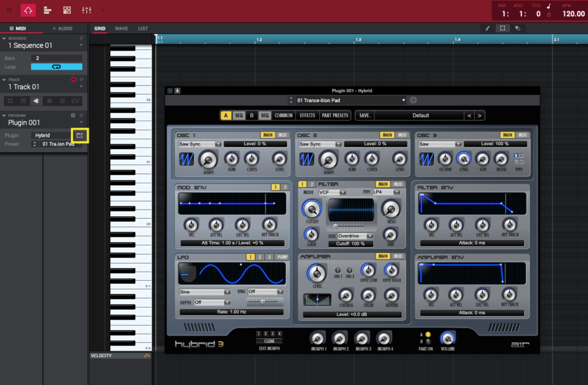The width and height of the screenshot is (588, 385).
Task: Select the keygroup program track type icon
Action: (x=23, y=101)
